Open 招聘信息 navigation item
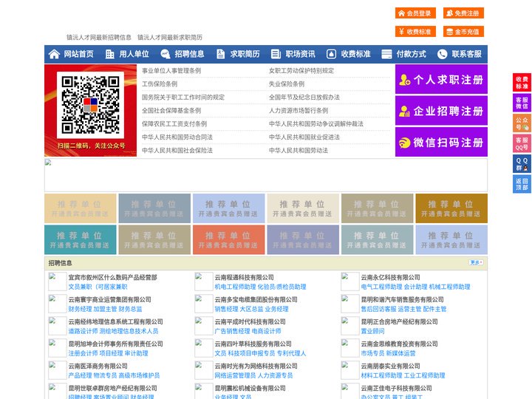This screenshot has height=399, width=532. pos(189,54)
